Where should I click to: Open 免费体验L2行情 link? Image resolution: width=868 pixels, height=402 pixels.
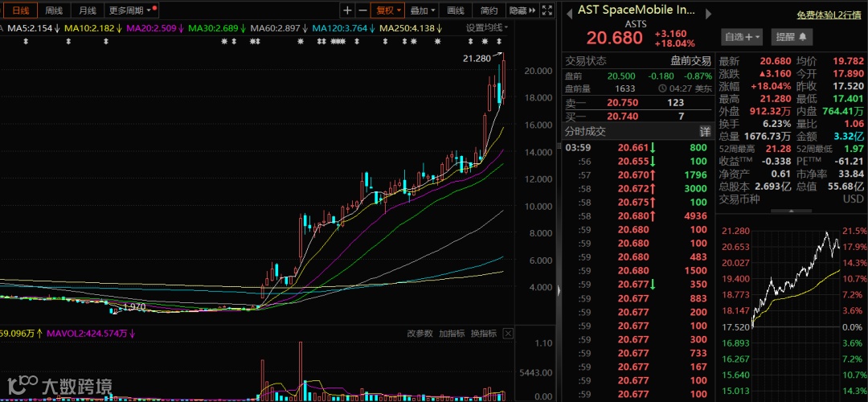point(829,15)
